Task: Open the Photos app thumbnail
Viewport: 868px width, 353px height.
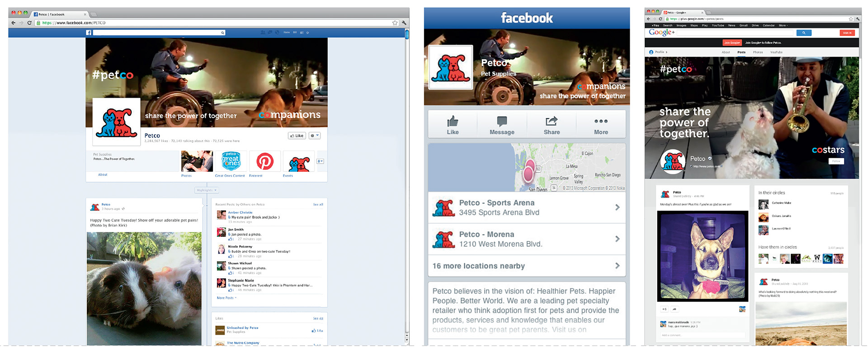Action: click(x=197, y=161)
